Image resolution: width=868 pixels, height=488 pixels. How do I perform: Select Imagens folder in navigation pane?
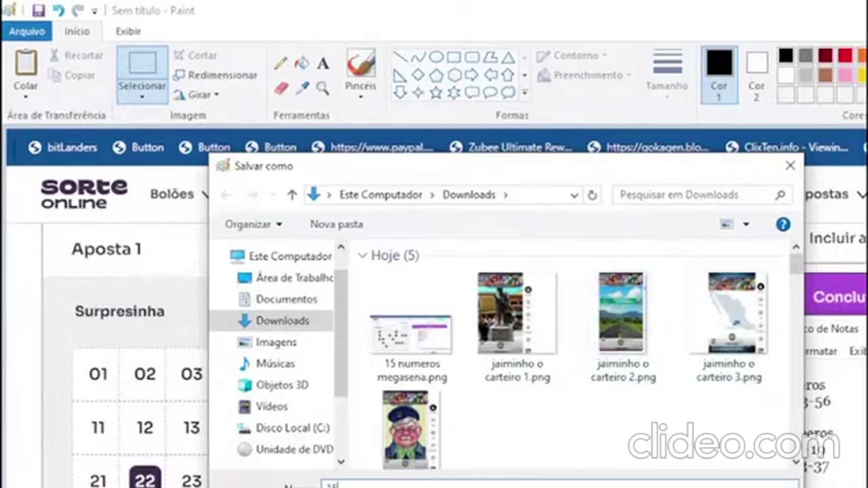[x=267, y=342]
